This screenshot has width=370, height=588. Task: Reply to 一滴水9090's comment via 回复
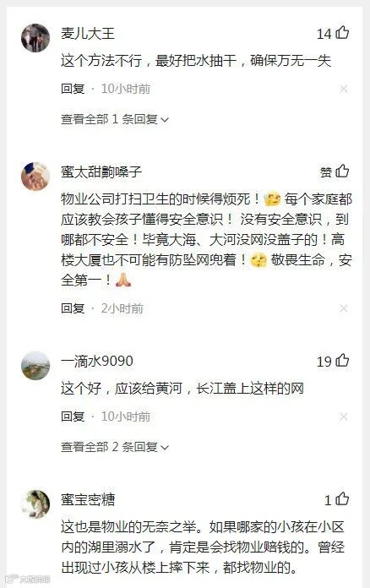pyautogui.click(x=73, y=416)
